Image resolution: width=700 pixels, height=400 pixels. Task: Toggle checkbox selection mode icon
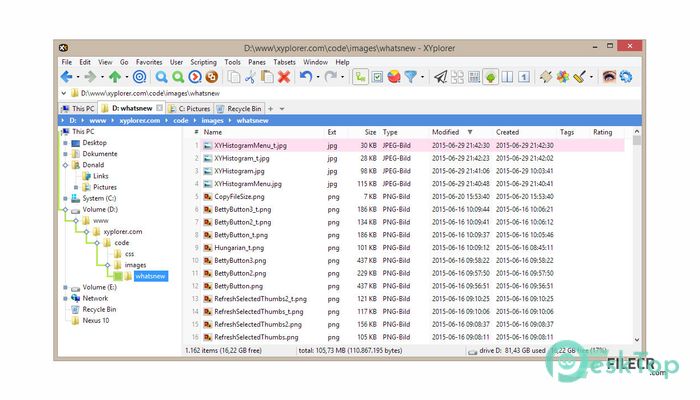pos(377,77)
